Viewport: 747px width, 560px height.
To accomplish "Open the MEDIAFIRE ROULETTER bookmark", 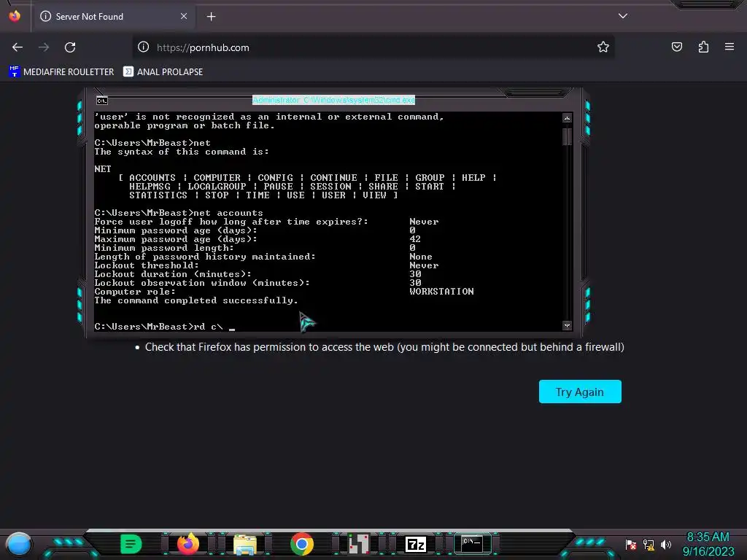I will [61, 72].
